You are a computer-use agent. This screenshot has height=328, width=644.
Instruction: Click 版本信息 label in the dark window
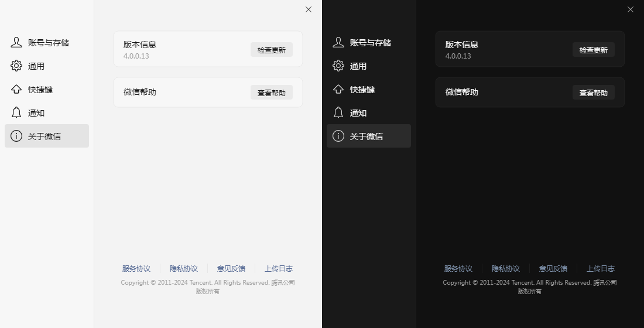click(x=462, y=45)
